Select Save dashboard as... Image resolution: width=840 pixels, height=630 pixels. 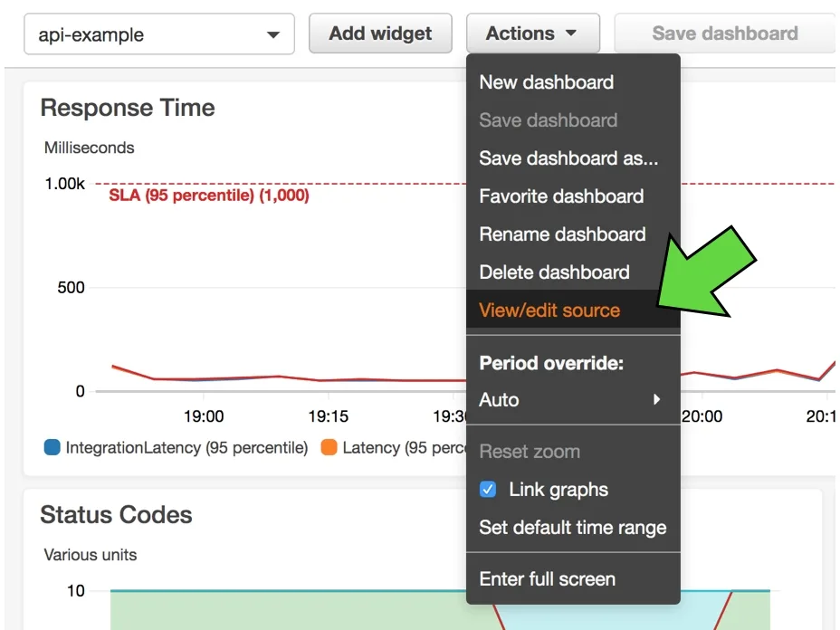click(x=568, y=158)
